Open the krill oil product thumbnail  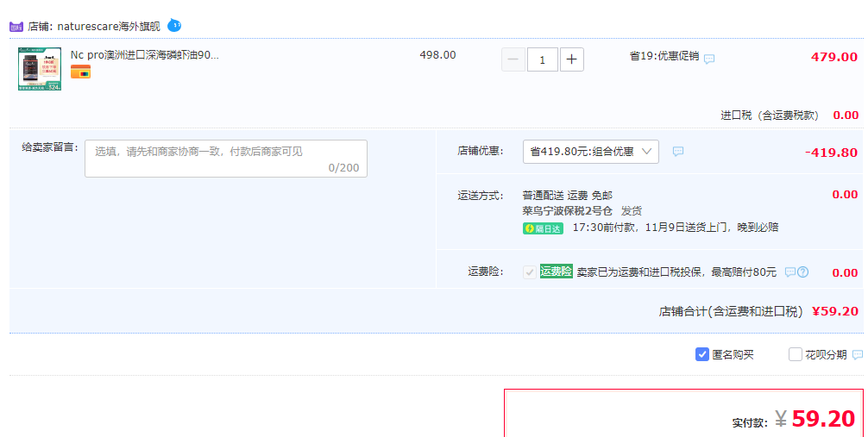(40, 69)
